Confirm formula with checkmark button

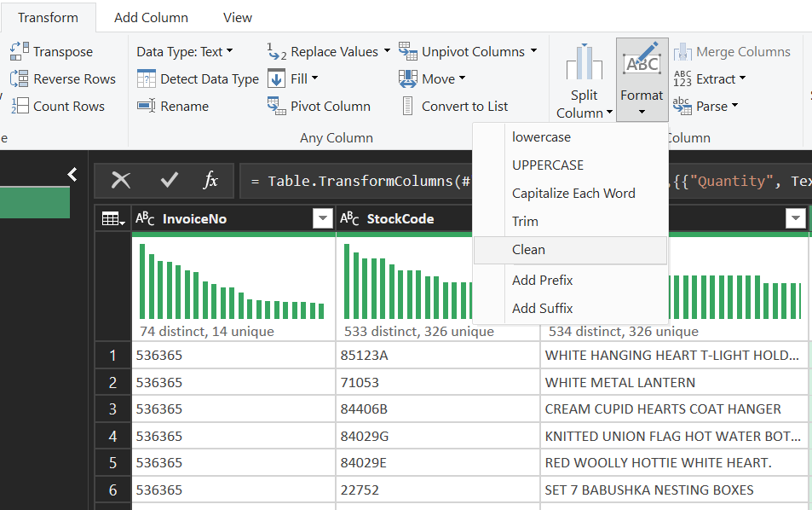[169, 180]
